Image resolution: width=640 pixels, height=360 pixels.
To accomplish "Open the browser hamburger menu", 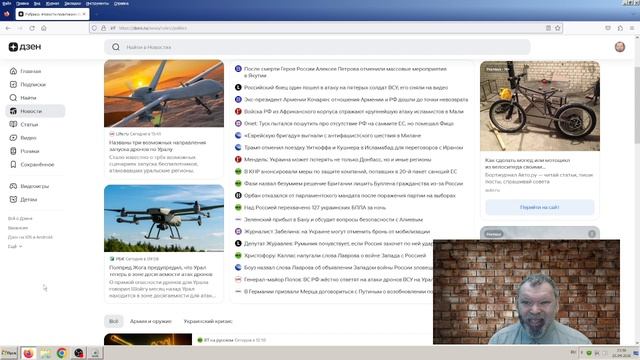I will click(632, 28).
